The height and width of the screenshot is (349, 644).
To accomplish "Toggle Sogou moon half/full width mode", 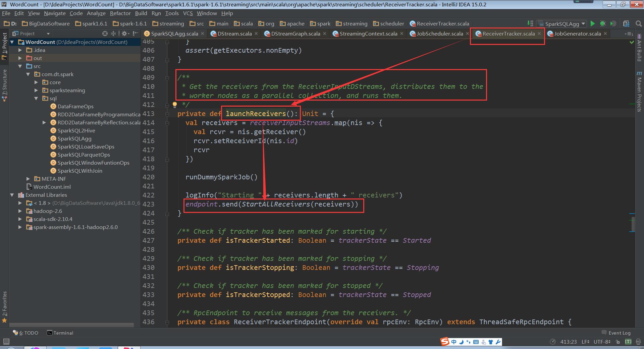I will [461, 342].
